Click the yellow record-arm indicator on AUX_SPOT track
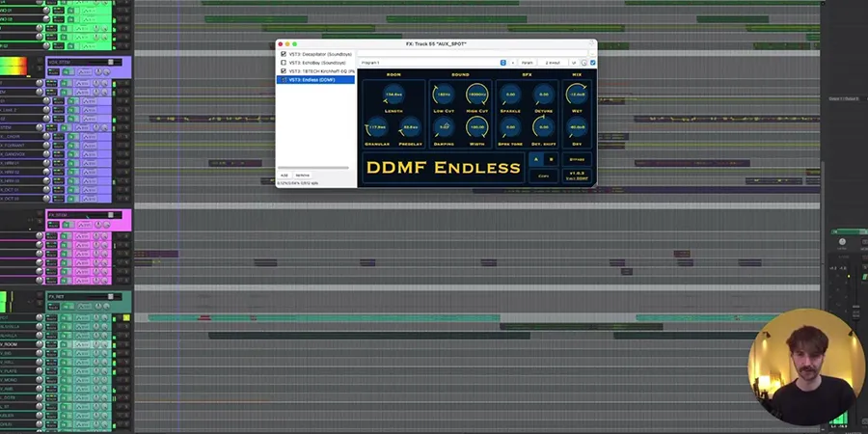The height and width of the screenshot is (434, 868). [x=126, y=317]
